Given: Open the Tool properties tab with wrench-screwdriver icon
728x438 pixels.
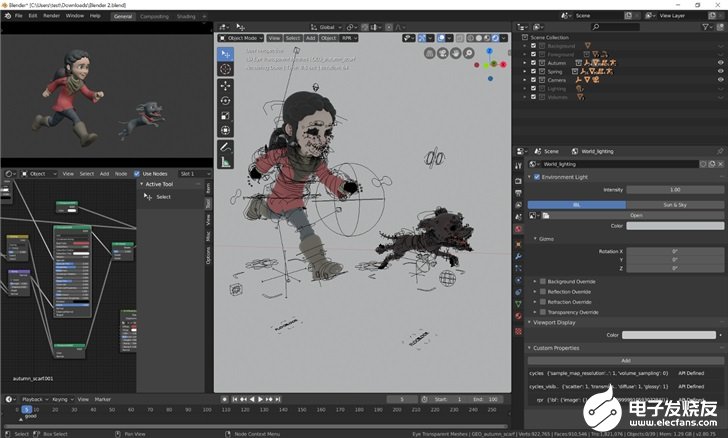Looking at the screenshot, I should pyautogui.click(x=519, y=166).
